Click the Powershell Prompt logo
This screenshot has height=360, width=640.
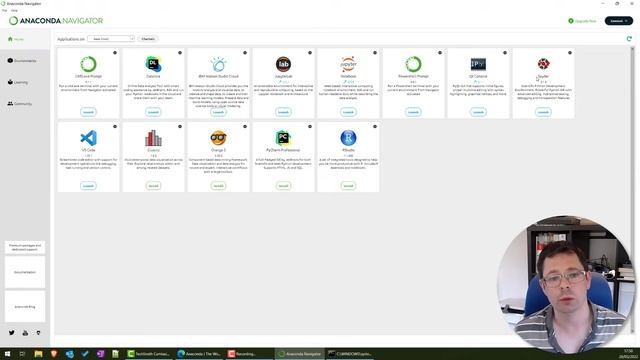click(413, 64)
